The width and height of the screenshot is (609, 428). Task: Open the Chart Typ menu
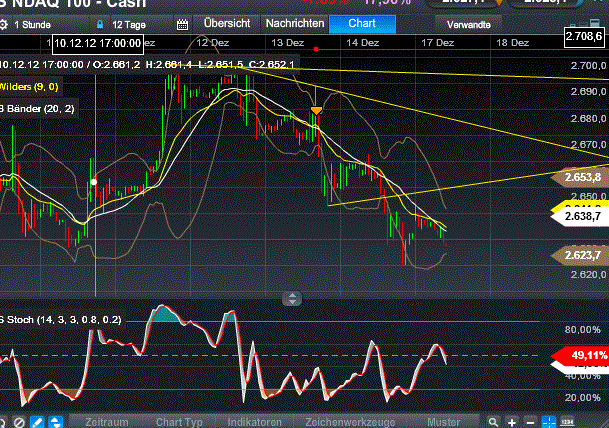point(180,421)
